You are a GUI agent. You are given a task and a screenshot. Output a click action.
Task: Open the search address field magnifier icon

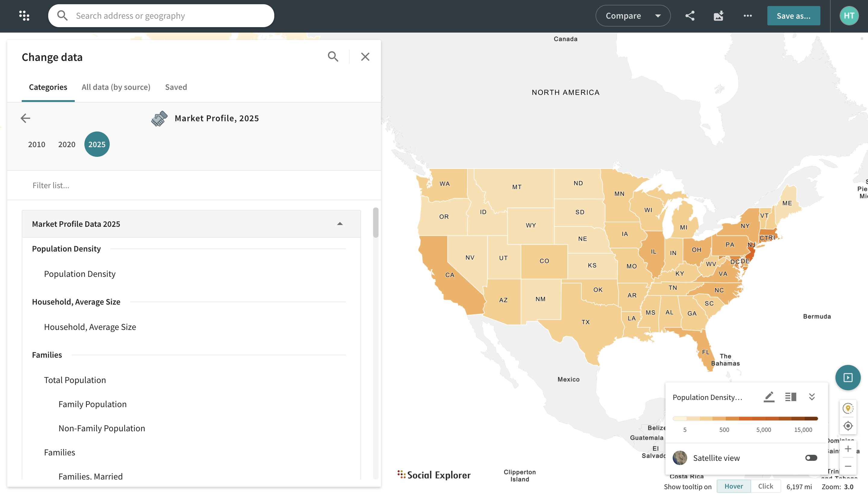tap(62, 16)
